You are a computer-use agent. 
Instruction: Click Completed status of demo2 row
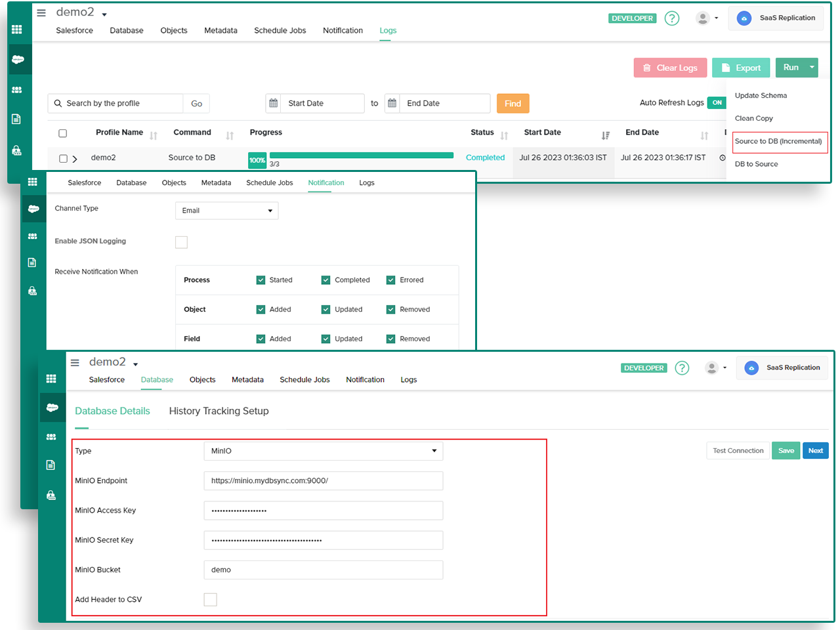(x=485, y=157)
